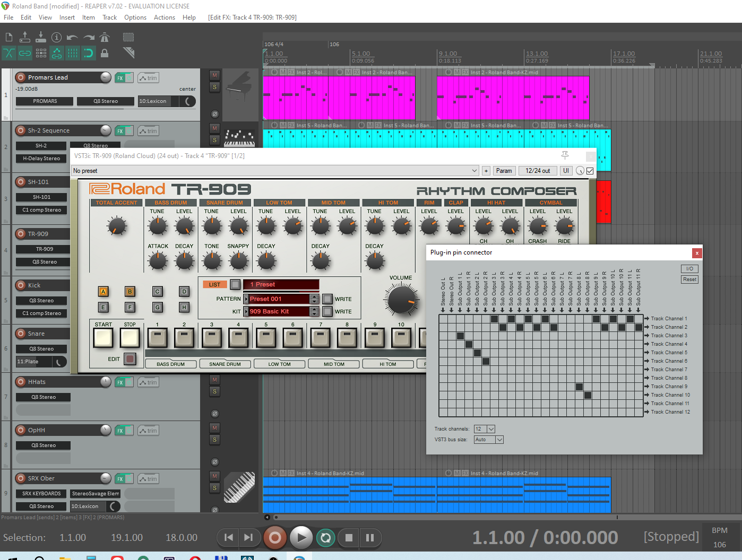The height and width of the screenshot is (560, 742).
Task: Click the Reset button in pin connector
Action: (689, 279)
